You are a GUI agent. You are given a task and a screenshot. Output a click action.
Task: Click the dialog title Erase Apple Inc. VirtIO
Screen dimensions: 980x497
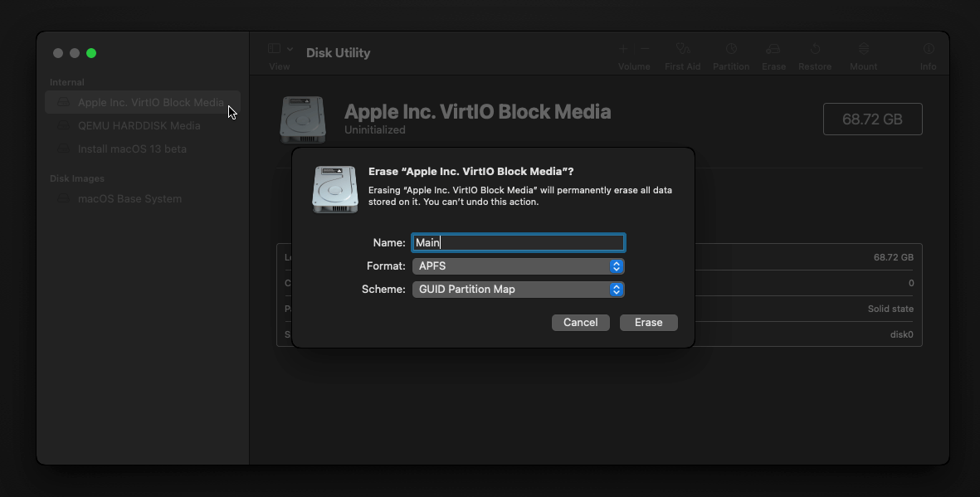470,171
